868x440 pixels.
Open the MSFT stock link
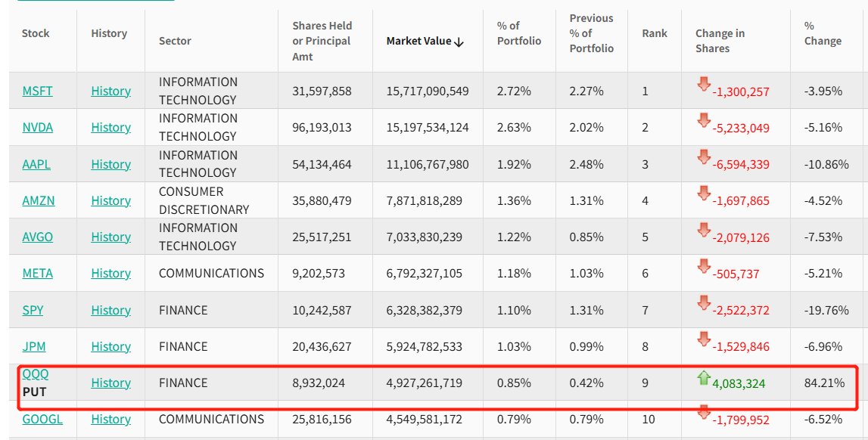[x=37, y=91]
